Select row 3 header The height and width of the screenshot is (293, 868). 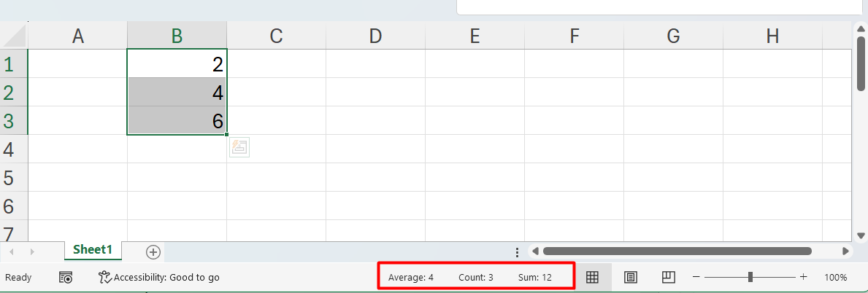pos(14,120)
